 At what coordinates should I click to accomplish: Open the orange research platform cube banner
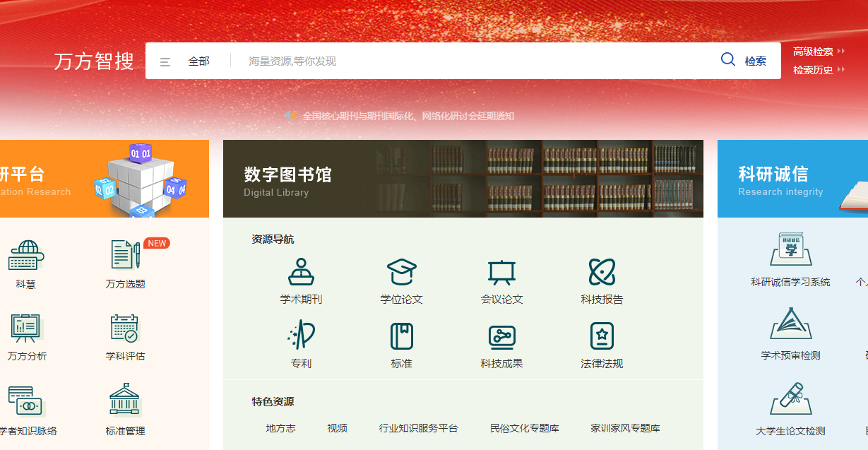coord(105,179)
